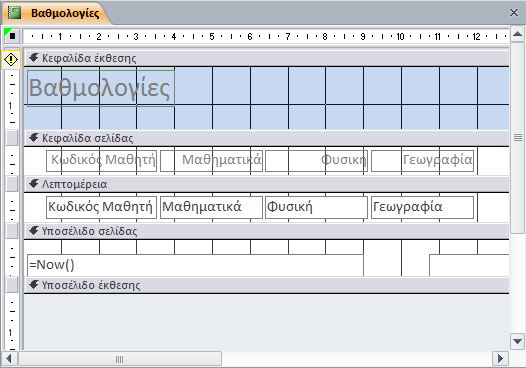Screen dimensions: 526x368
Task: Select the Φυσική label in page header
Action: [x=316, y=161]
